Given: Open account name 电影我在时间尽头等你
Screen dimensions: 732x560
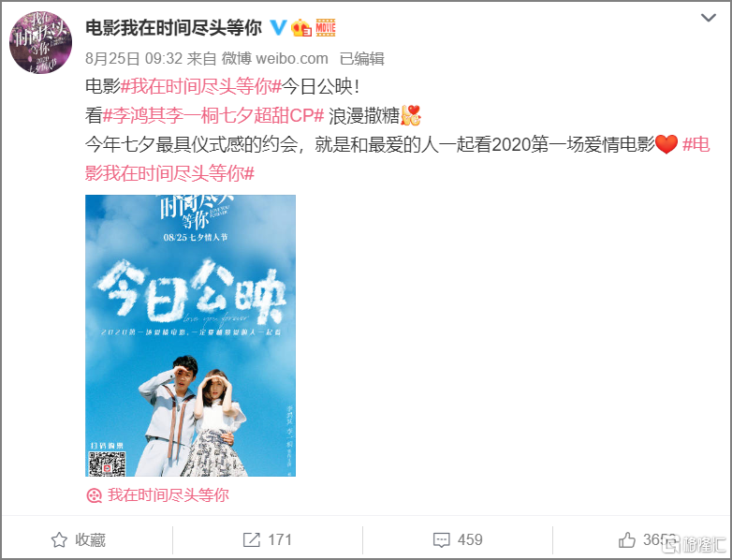Looking at the screenshot, I should point(173,27).
